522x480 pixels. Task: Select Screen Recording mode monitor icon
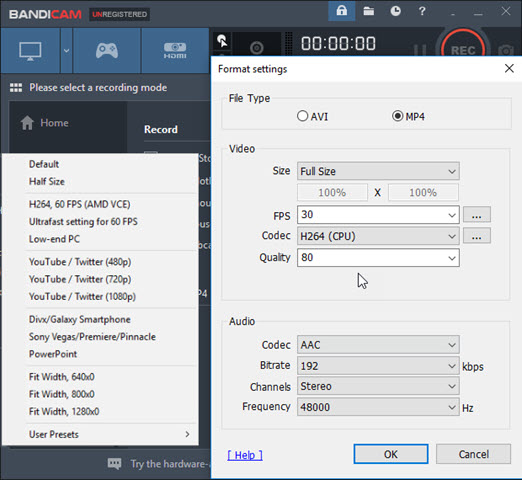coord(30,51)
